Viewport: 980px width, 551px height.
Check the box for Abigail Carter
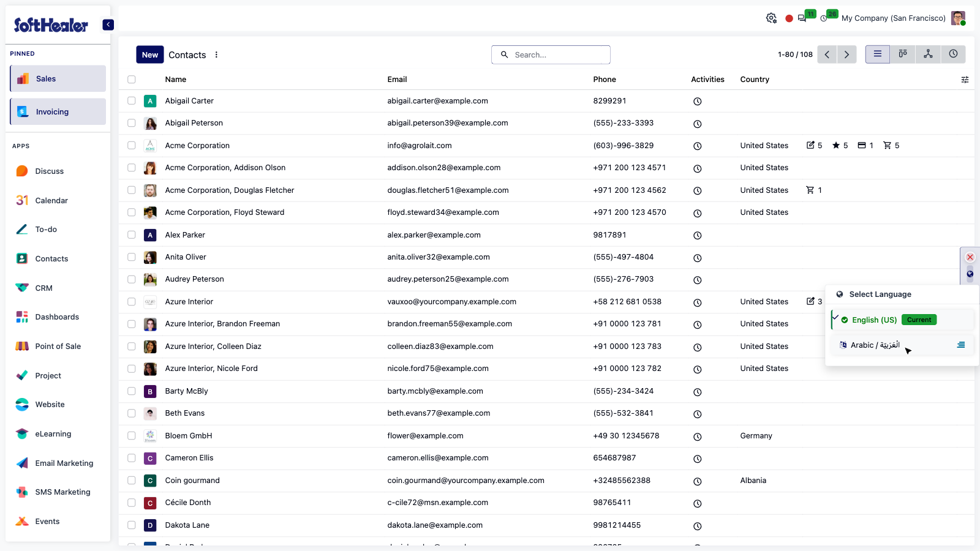[x=131, y=101]
